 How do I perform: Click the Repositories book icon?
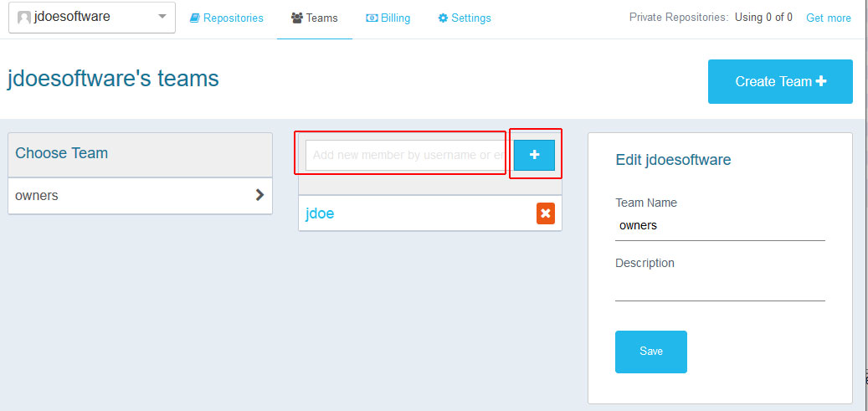195,18
